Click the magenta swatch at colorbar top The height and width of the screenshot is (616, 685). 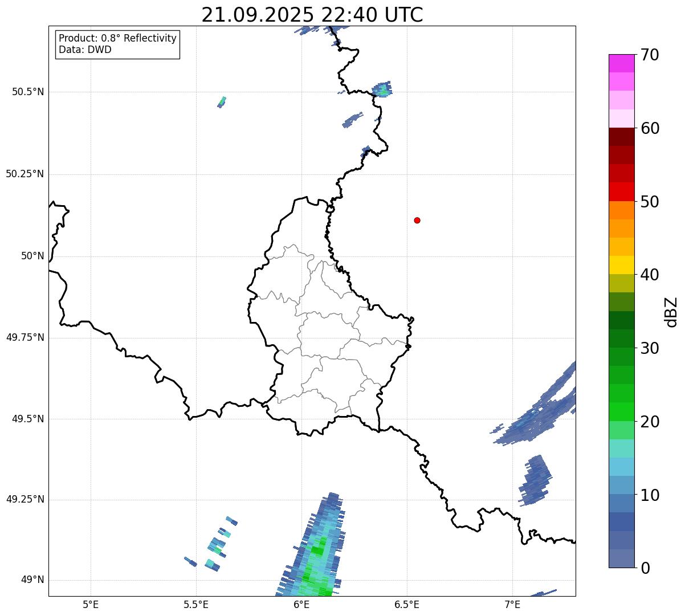point(622,63)
